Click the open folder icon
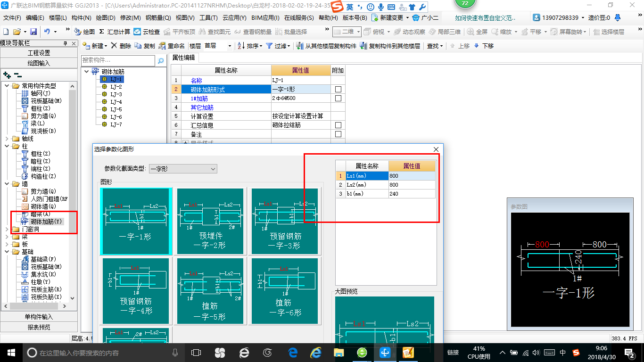The image size is (644, 362). [17, 32]
